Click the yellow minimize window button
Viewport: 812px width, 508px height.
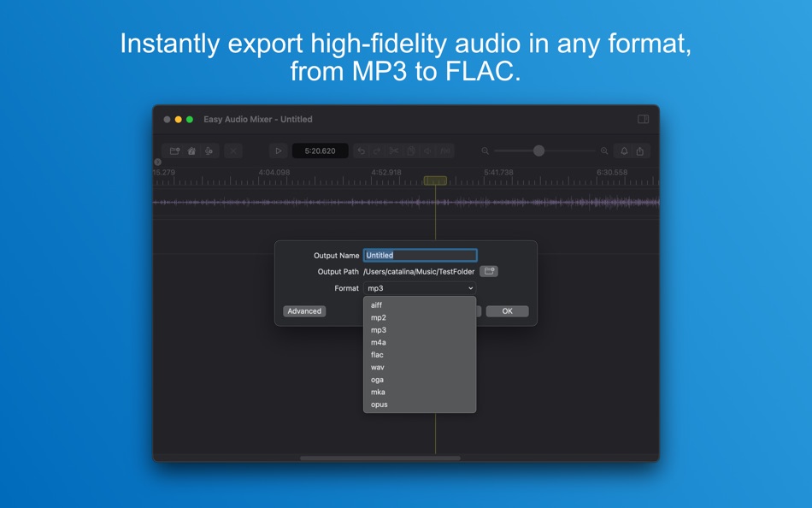pyautogui.click(x=178, y=119)
